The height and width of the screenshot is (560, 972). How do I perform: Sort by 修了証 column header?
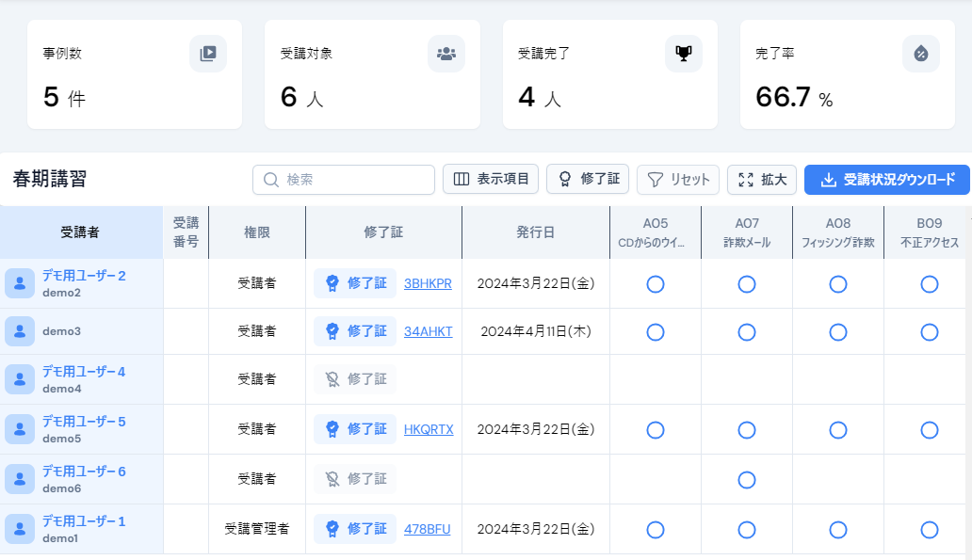click(x=383, y=232)
